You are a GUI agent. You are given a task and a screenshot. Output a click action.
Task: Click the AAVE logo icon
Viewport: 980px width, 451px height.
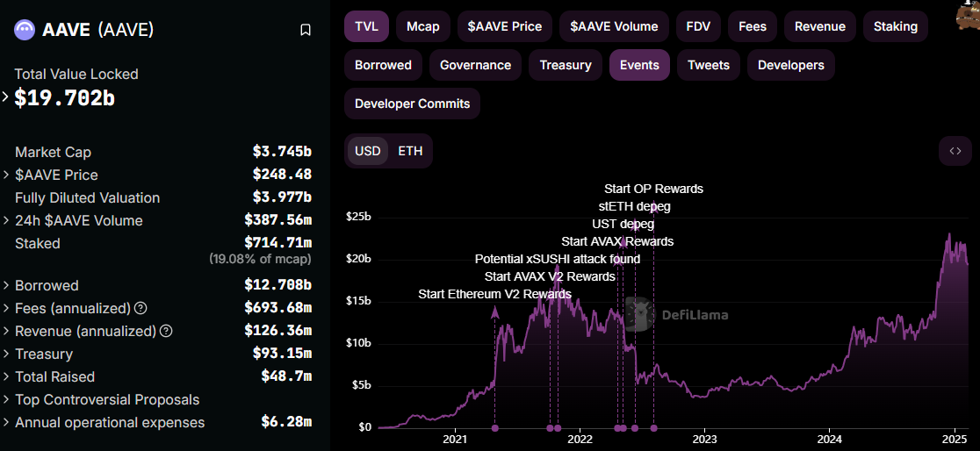pyautogui.click(x=25, y=29)
